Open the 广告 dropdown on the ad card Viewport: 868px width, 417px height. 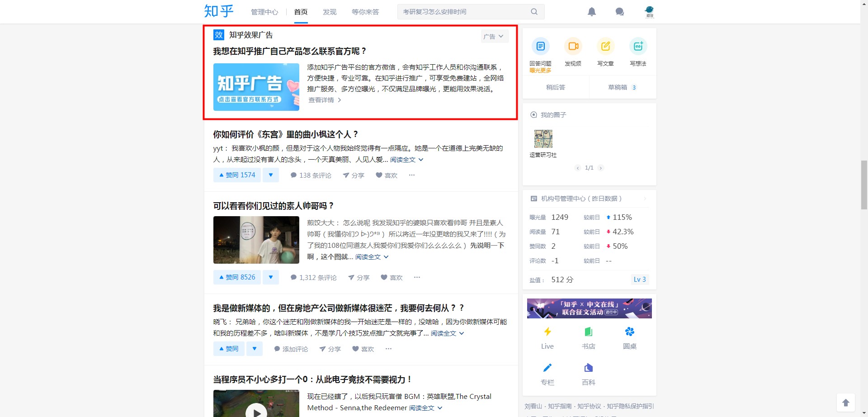point(495,37)
